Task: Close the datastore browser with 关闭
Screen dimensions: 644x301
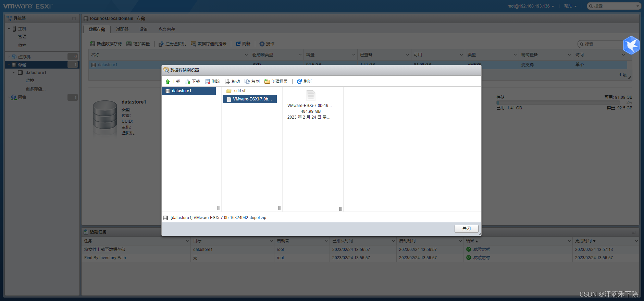Action: coord(466,229)
